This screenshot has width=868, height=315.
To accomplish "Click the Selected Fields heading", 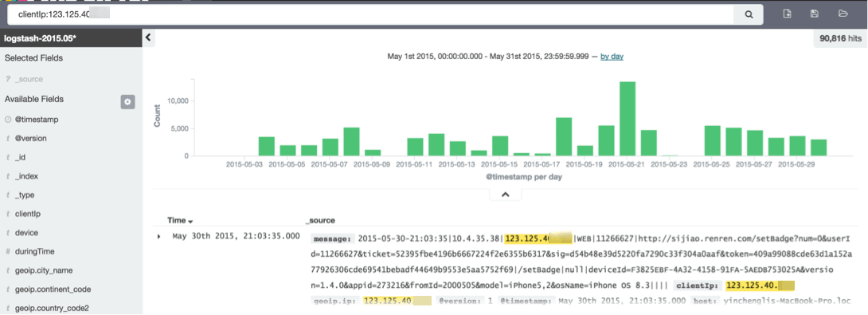I will pyautogui.click(x=33, y=57).
